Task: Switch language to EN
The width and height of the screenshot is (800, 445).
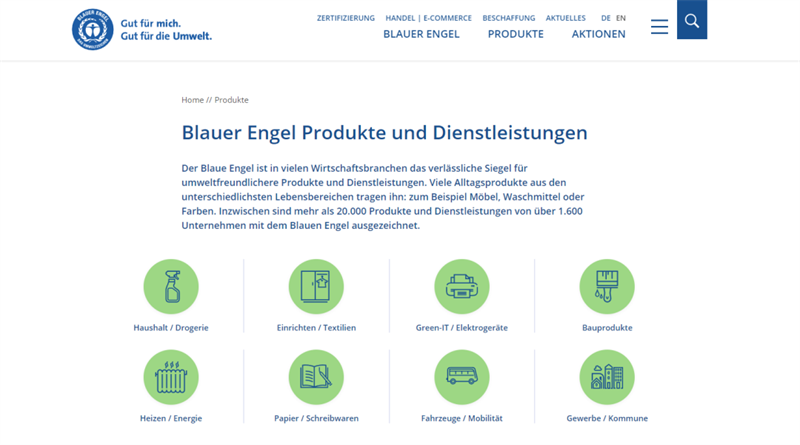Action: (621, 18)
